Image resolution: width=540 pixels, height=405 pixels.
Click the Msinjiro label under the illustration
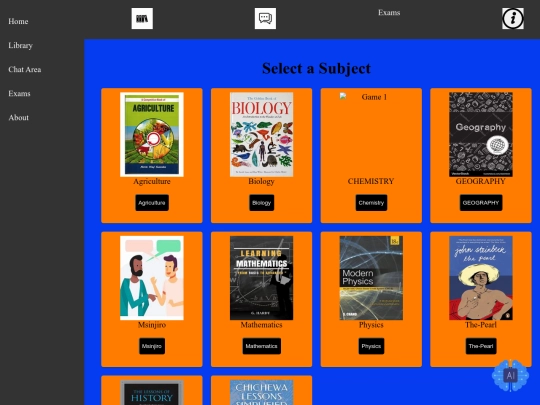point(152,325)
